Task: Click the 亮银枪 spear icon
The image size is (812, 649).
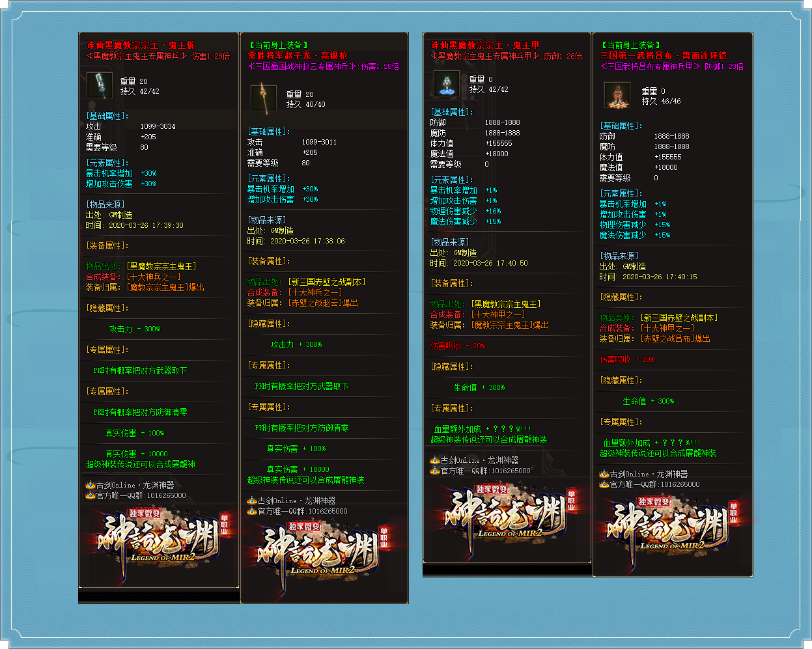Action: (263, 99)
